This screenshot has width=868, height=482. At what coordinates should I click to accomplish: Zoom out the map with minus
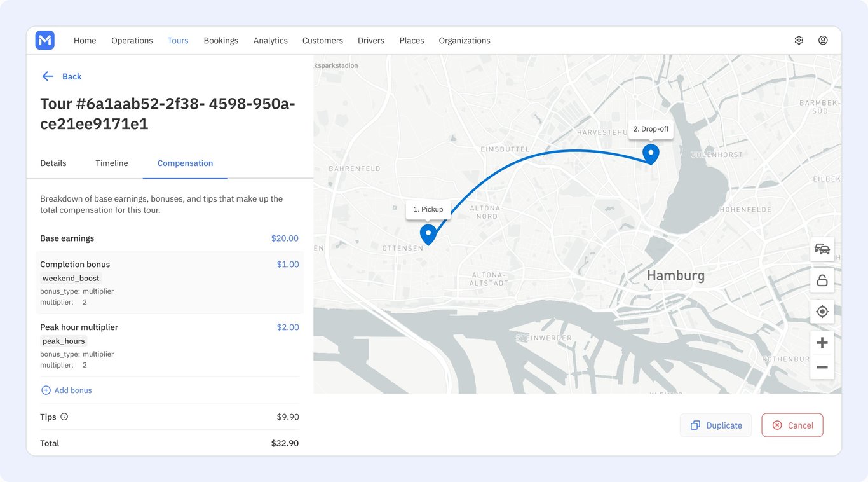tap(822, 368)
